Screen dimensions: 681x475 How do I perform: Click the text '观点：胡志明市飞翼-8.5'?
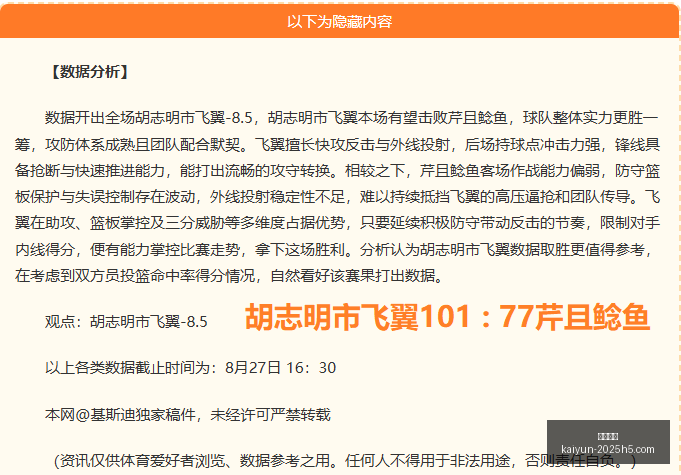pos(126,322)
